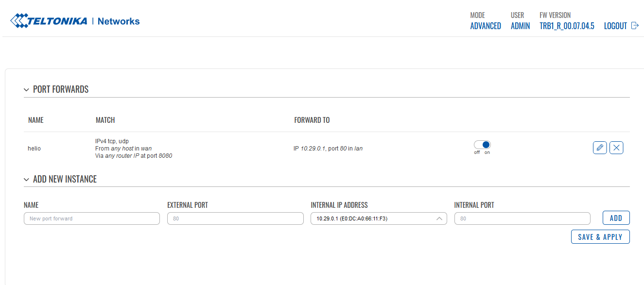Click the Match column header
The image size is (644, 285).
[x=105, y=120]
